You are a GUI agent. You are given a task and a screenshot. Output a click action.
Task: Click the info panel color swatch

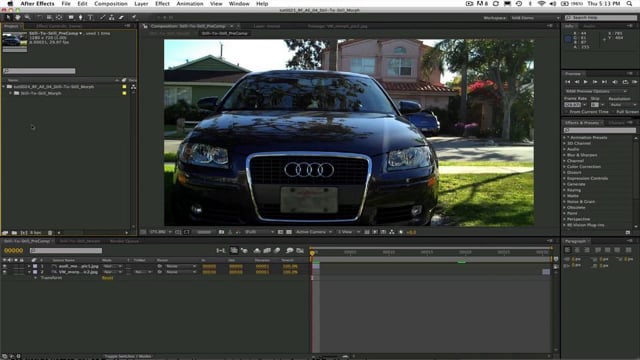pos(568,39)
